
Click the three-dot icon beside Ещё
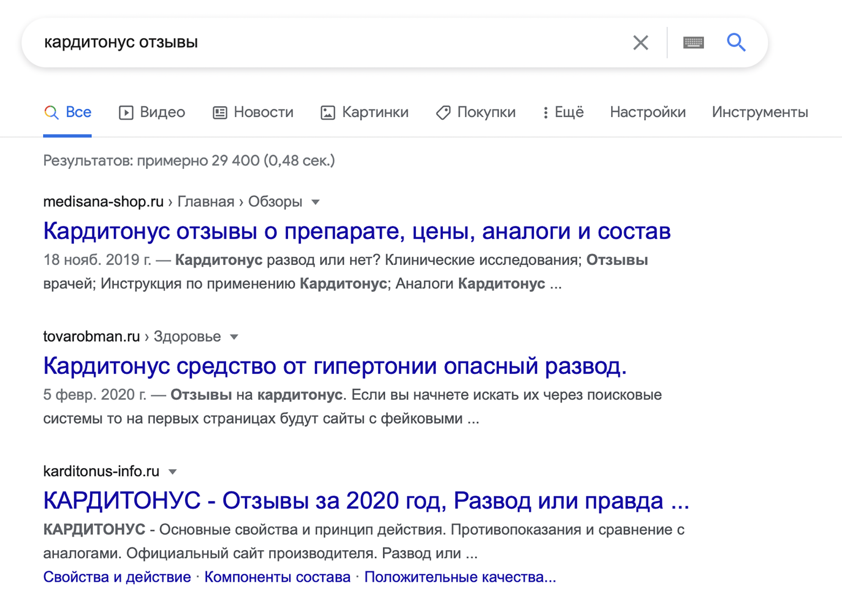pyautogui.click(x=545, y=112)
